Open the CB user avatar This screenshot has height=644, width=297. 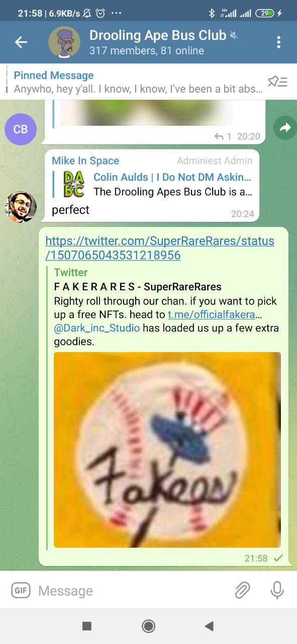pyautogui.click(x=21, y=129)
